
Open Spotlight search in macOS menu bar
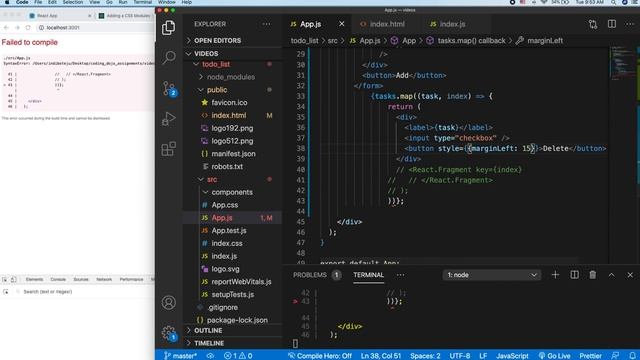tap(613, 2)
